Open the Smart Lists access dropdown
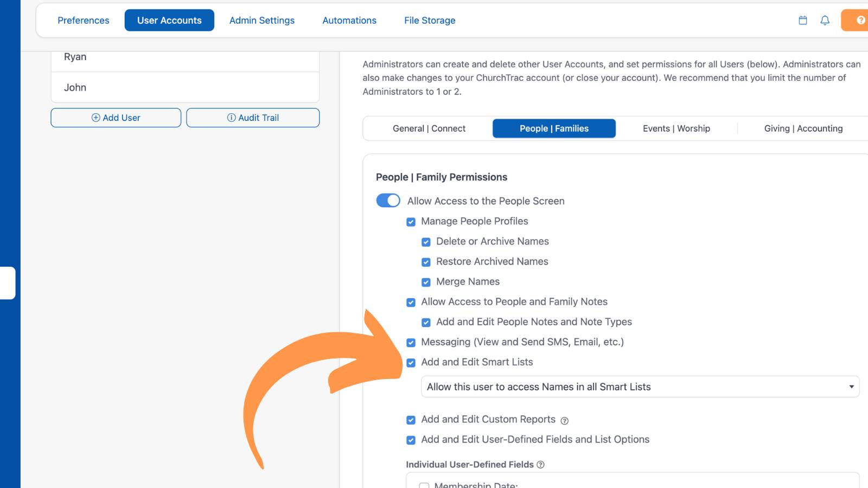This screenshot has height=488, width=868. [x=640, y=387]
